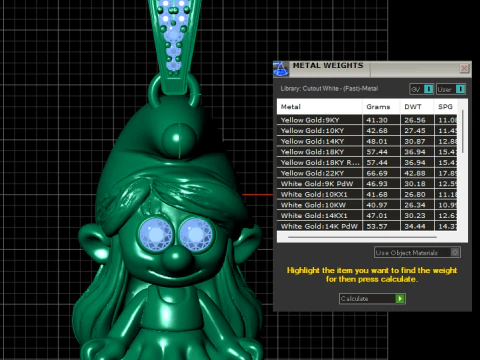
Task: Sort by the DWT column header
Action: [x=417, y=107]
